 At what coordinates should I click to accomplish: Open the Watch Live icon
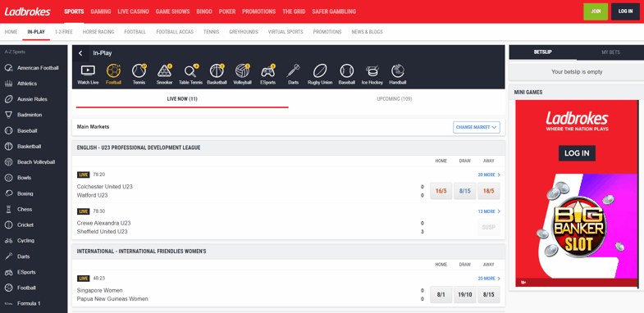88,75
